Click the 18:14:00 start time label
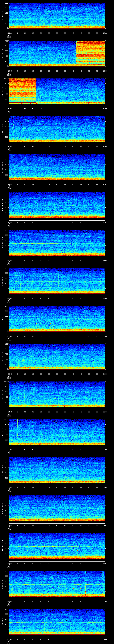 point(9,33)
